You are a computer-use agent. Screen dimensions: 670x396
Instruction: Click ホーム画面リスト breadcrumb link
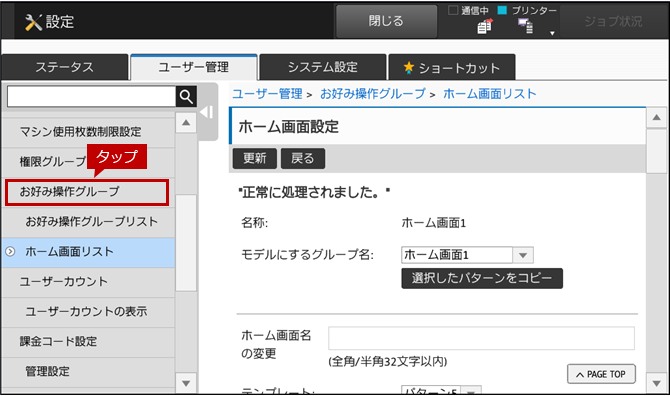pyautogui.click(x=489, y=94)
